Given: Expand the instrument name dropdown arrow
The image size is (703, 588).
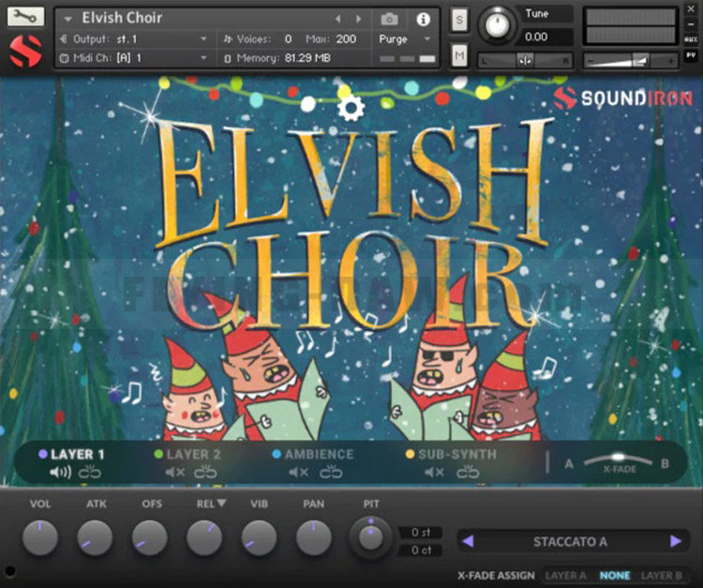Looking at the screenshot, I should [x=68, y=19].
